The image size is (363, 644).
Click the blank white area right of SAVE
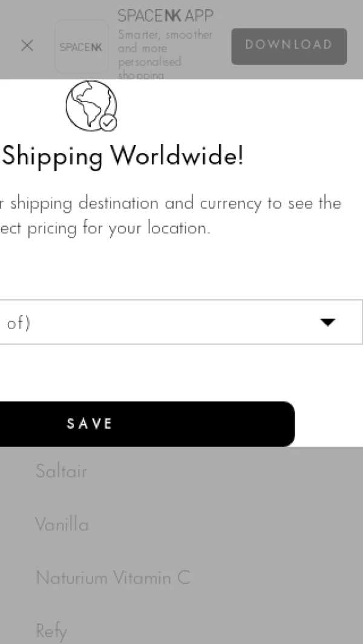[330, 423]
